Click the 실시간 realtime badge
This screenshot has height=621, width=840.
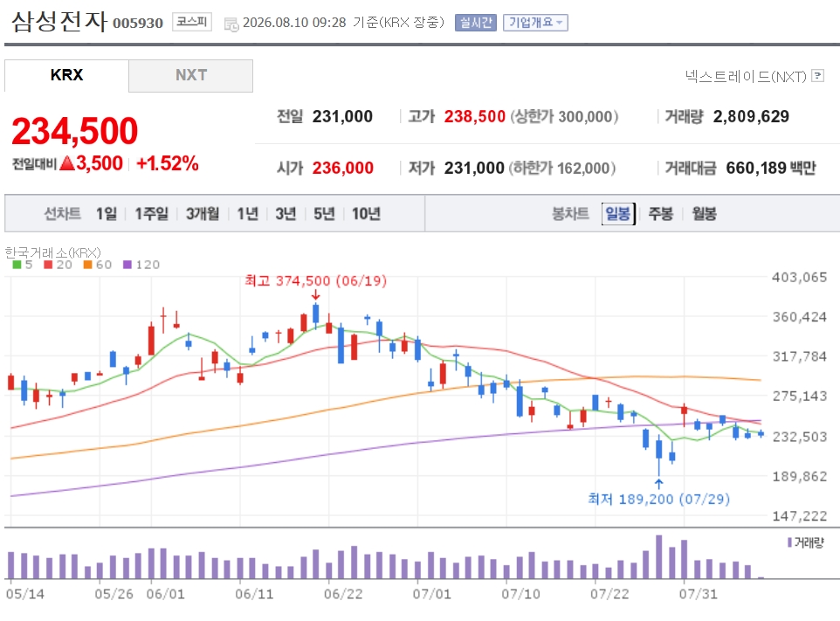coord(476,23)
